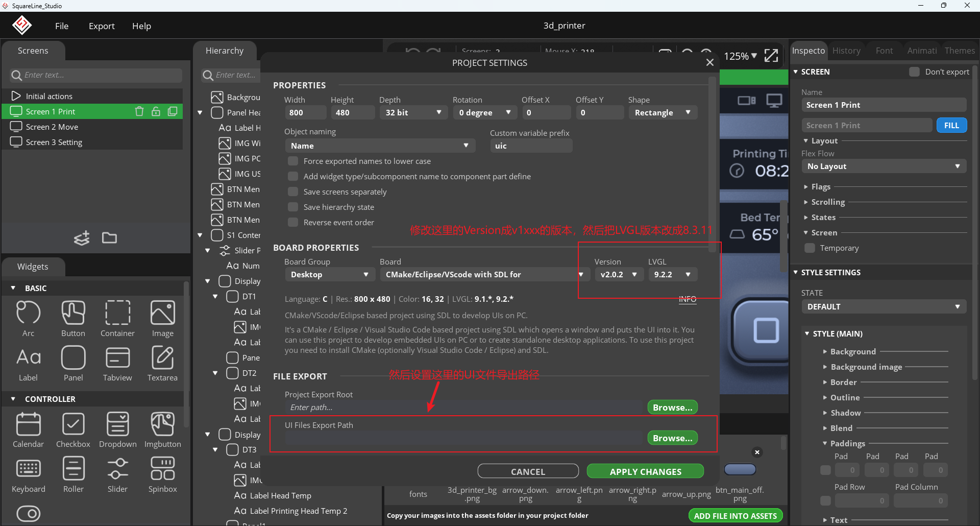
Task: Browse for UI Files Export Path
Action: 672,438
